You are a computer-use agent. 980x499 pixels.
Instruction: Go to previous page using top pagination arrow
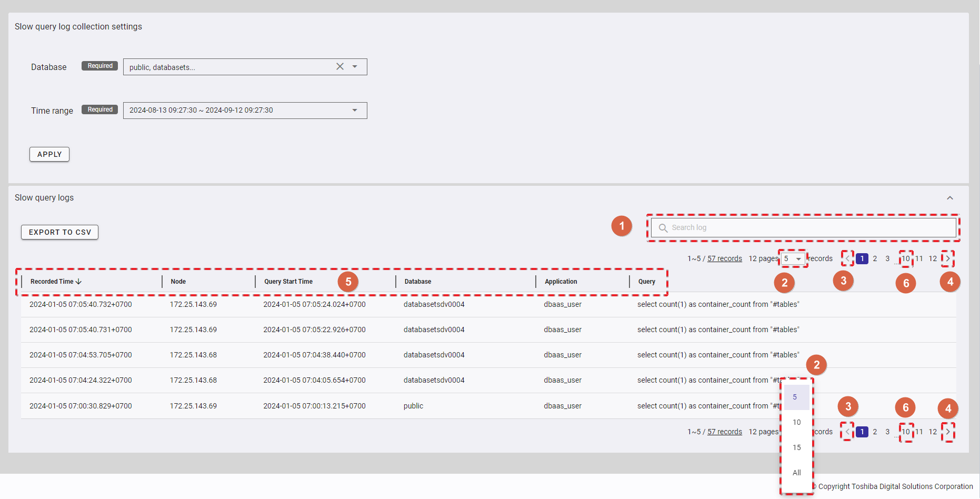pos(847,258)
